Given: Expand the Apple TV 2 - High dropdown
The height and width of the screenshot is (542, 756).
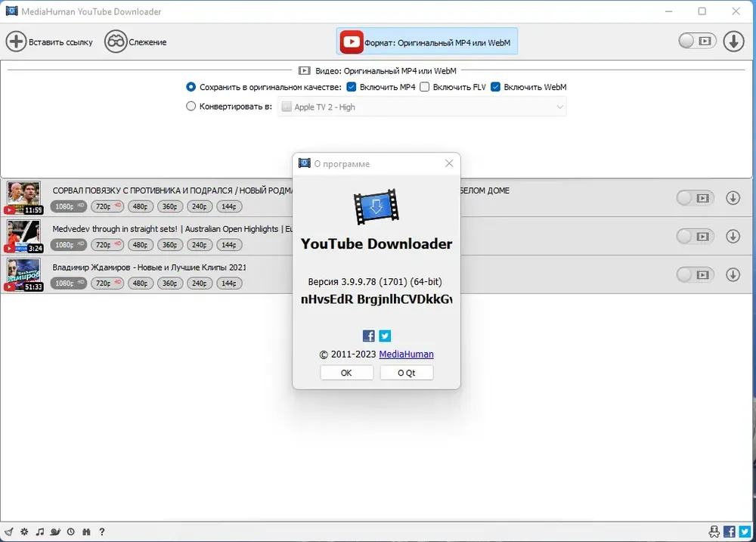Looking at the screenshot, I should point(422,107).
